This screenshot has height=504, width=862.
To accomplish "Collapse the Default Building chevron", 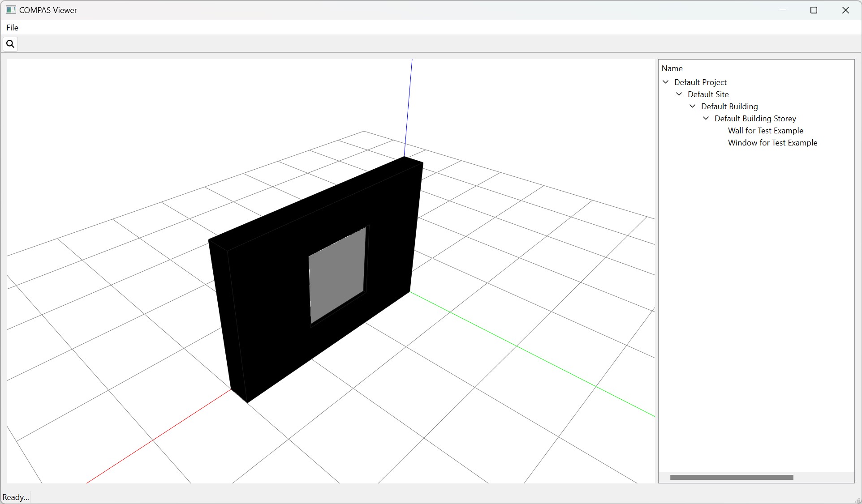I will tap(693, 106).
